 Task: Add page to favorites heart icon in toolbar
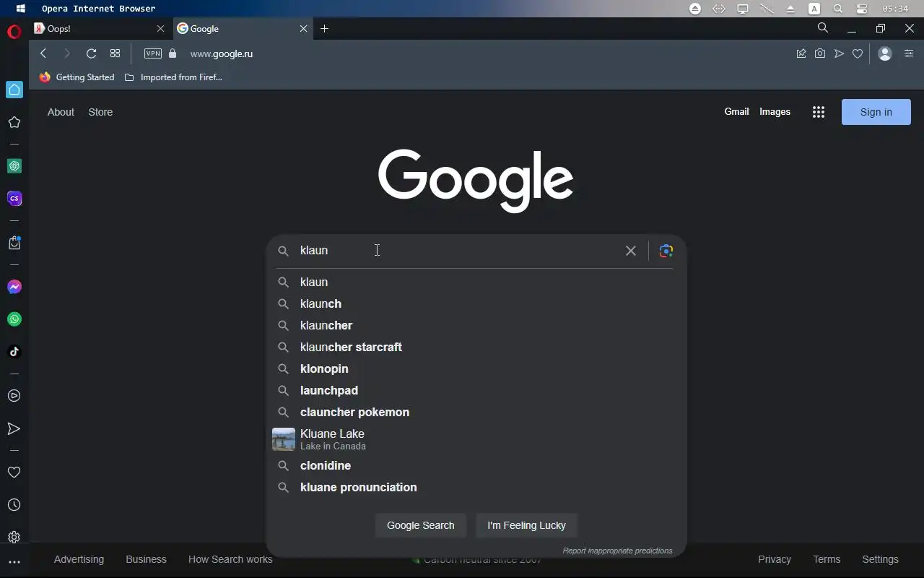(858, 53)
